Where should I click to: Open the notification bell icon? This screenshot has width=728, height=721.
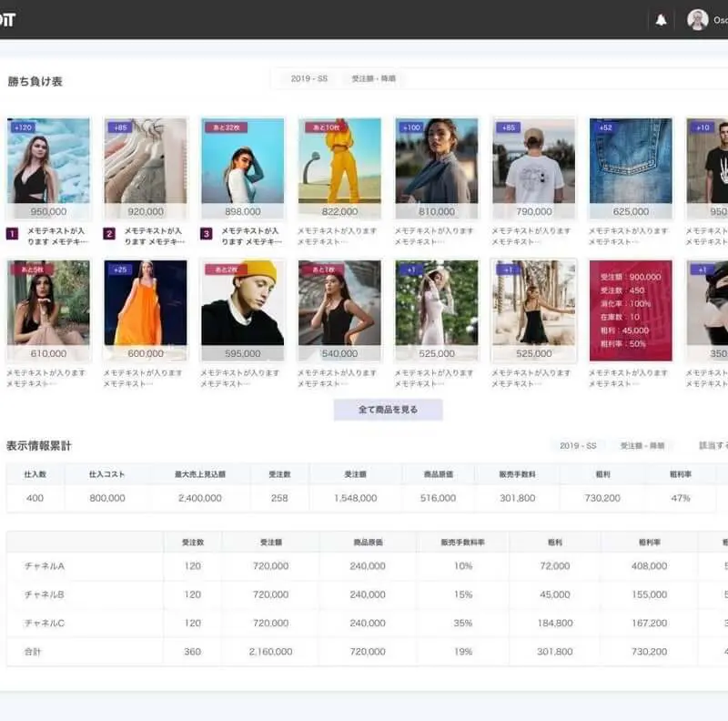click(x=661, y=20)
